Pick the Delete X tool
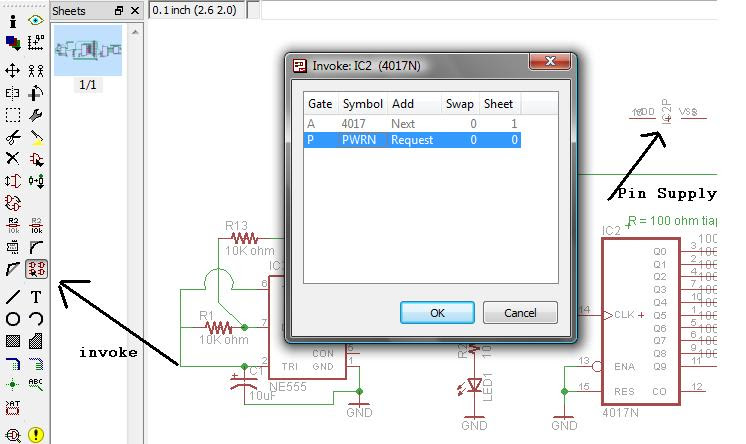This screenshot has width=746, height=444. tap(13, 158)
